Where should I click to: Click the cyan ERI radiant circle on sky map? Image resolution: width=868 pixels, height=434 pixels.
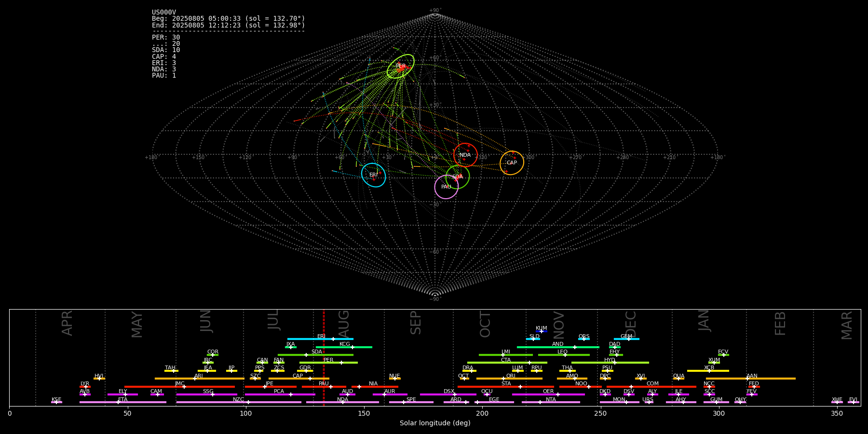(373, 175)
